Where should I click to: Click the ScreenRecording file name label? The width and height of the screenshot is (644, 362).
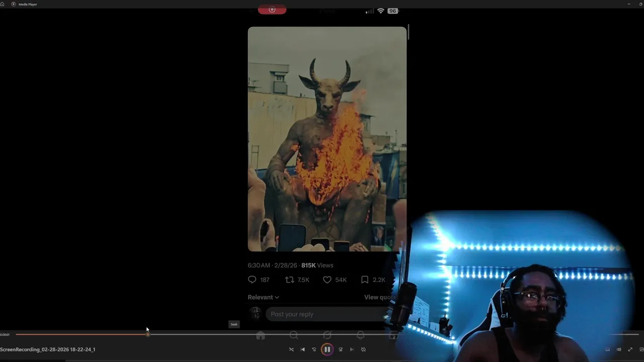pyautogui.click(x=48, y=349)
